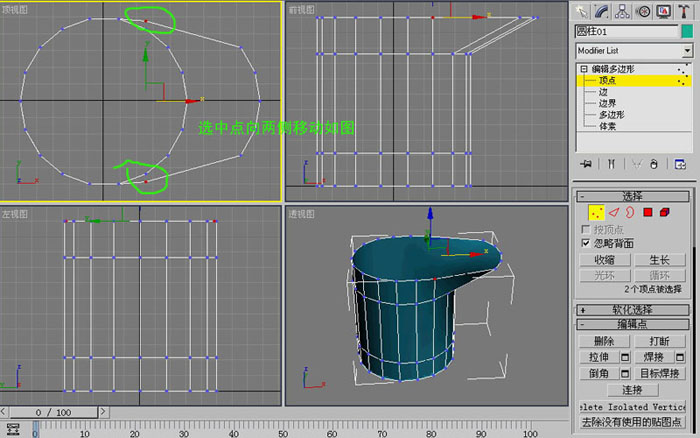700x438 pixels.
Task: Activate the Vertex selection icon
Action: pos(596,213)
